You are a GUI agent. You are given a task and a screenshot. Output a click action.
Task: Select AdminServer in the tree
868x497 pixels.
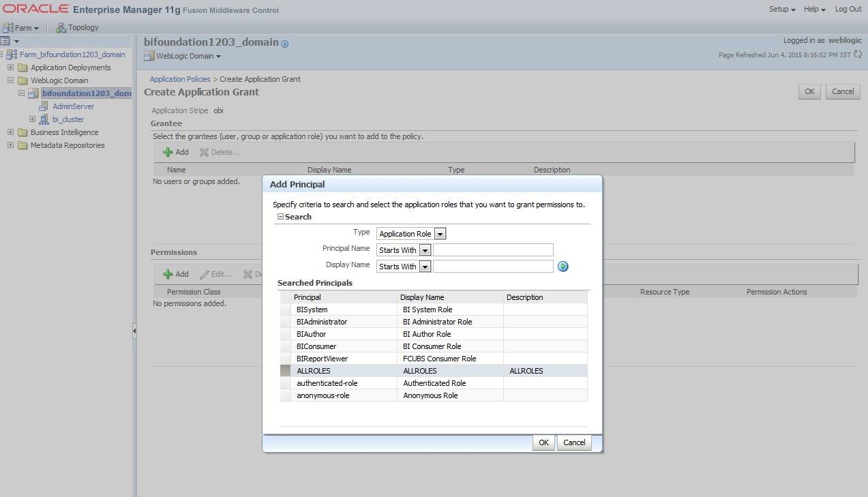click(74, 106)
